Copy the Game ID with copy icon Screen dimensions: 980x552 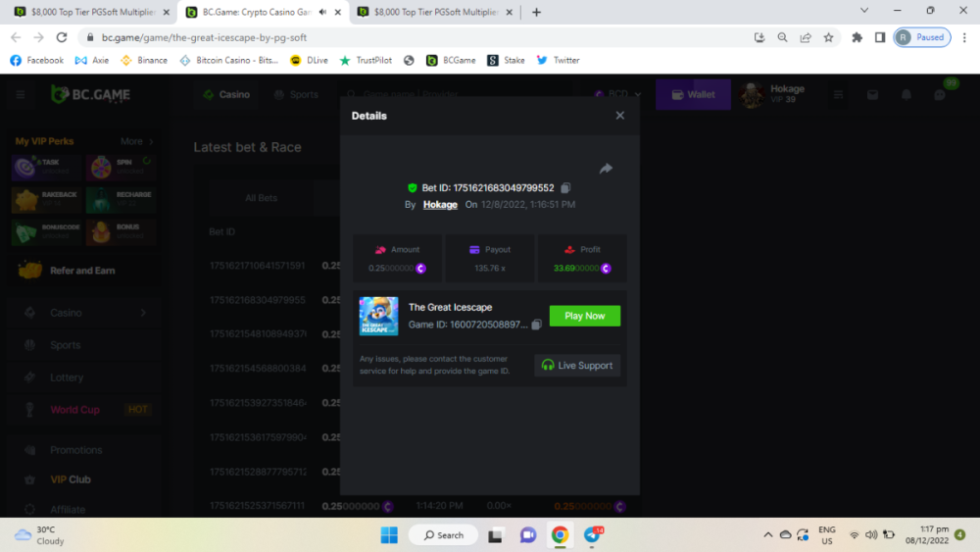pyautogui.click(x=536, y=325)
